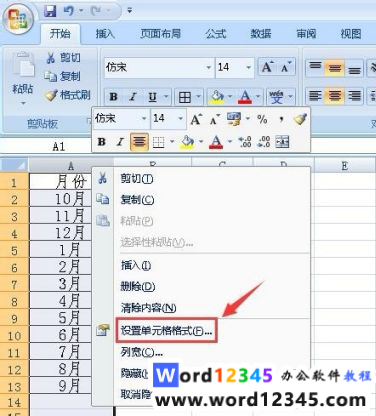The height and width of the screenshot is (416, 376).
Task: Open ribbon font size 14 dropdown
Action: tap(248, 68)
